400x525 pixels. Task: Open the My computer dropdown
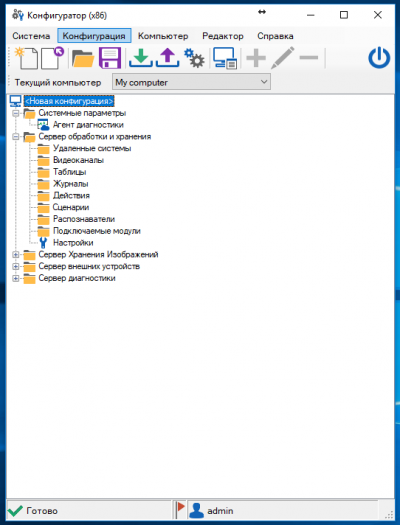pos(191,82)
